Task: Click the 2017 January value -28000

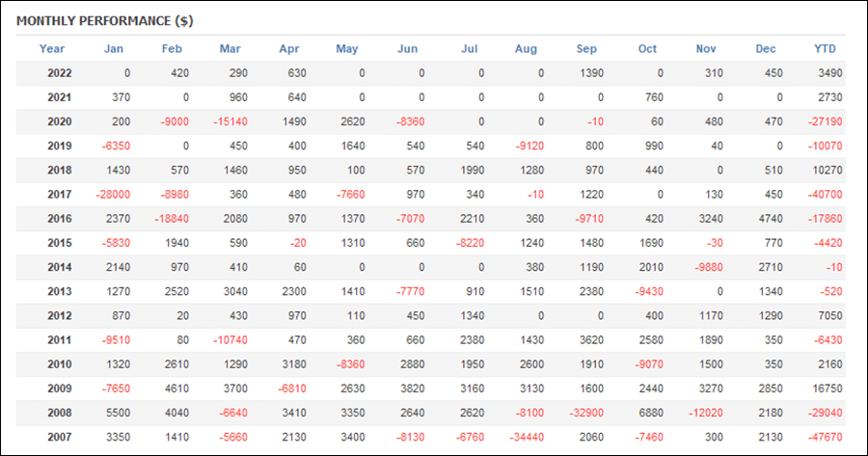Action: pyautogui.click(x=113, y=194)
